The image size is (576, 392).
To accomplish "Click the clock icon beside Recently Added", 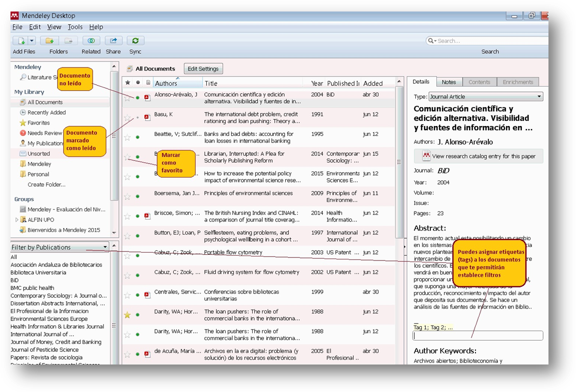I will pos(23,112).
